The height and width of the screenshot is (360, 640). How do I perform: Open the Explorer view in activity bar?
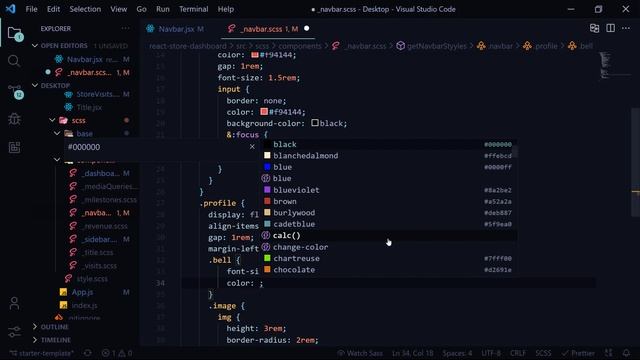15,34
